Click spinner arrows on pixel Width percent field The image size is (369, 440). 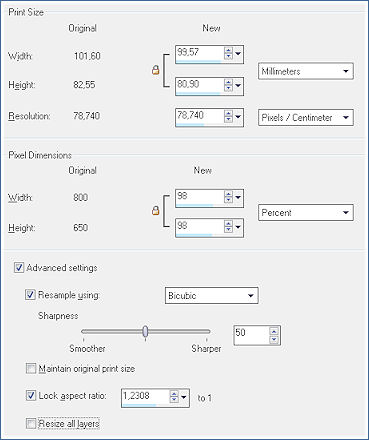(228, 197)
